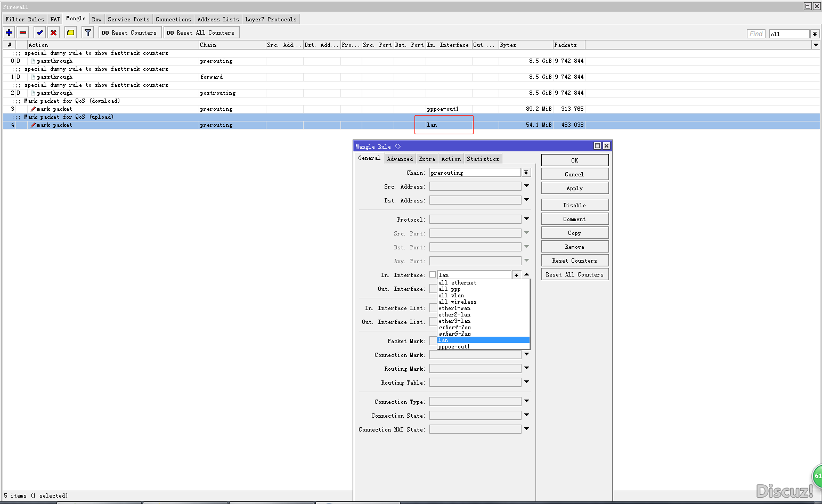Click Copy button in dialog

(x=575, y=233)
